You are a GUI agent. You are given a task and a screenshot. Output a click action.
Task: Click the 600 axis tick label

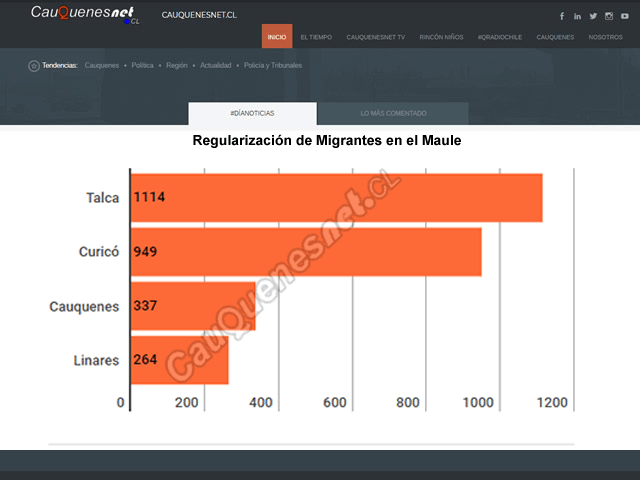335,403
